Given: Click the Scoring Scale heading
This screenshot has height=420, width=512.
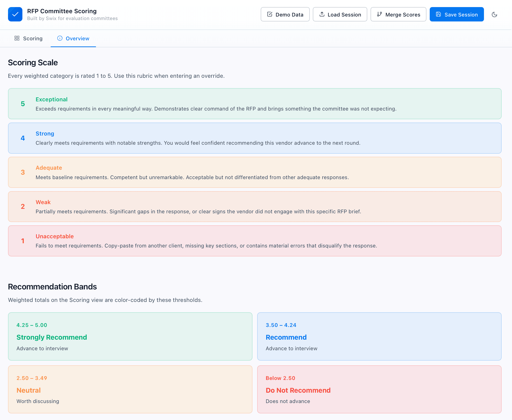Looking at the screenshot, I should coord(33,63).
